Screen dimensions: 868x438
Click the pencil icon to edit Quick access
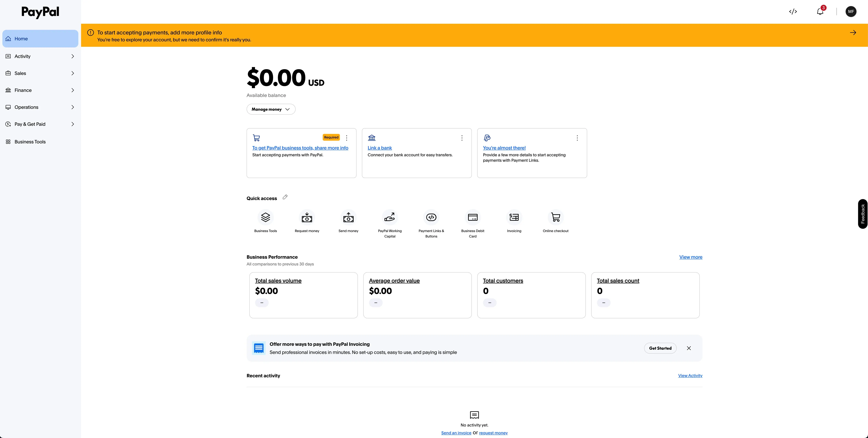click(x=285, y=197)
